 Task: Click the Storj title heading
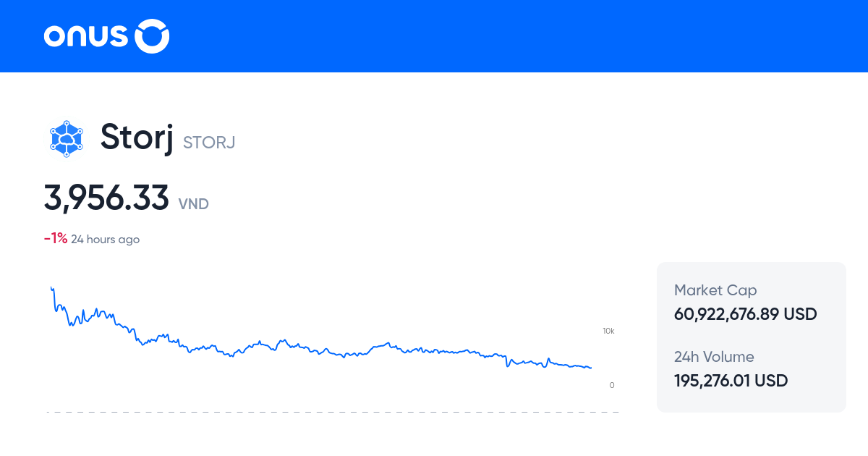pos(136,138)
